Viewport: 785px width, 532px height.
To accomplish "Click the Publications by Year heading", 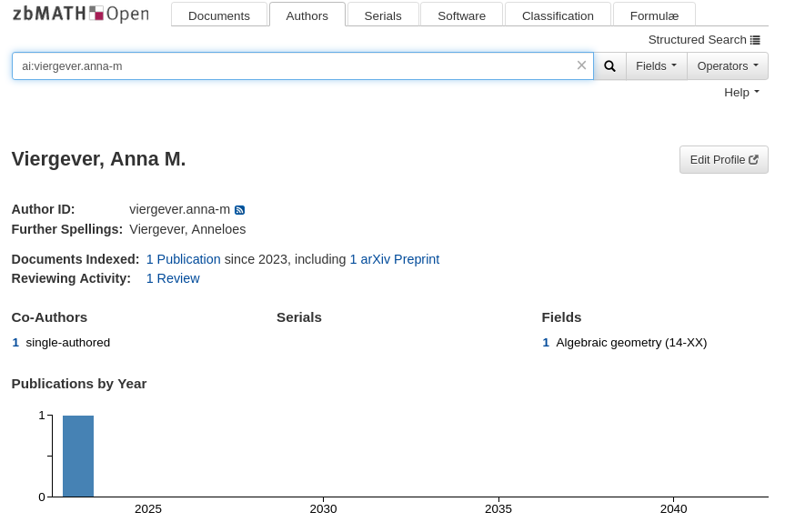I will click(x=79, y=384).
